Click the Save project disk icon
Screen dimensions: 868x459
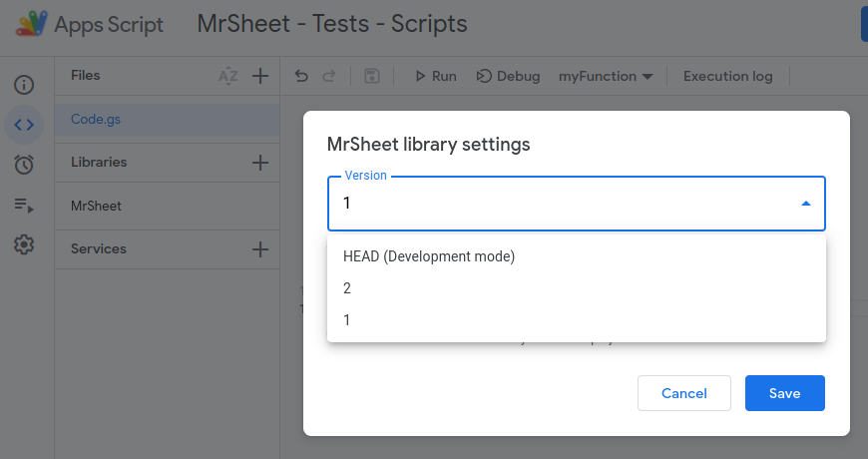point(371,76)
